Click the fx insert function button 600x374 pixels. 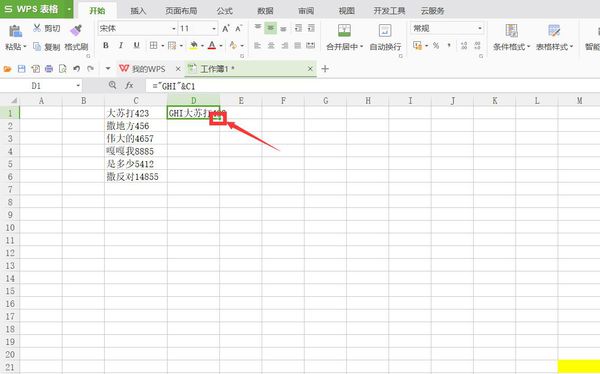(x=129, y=86)
